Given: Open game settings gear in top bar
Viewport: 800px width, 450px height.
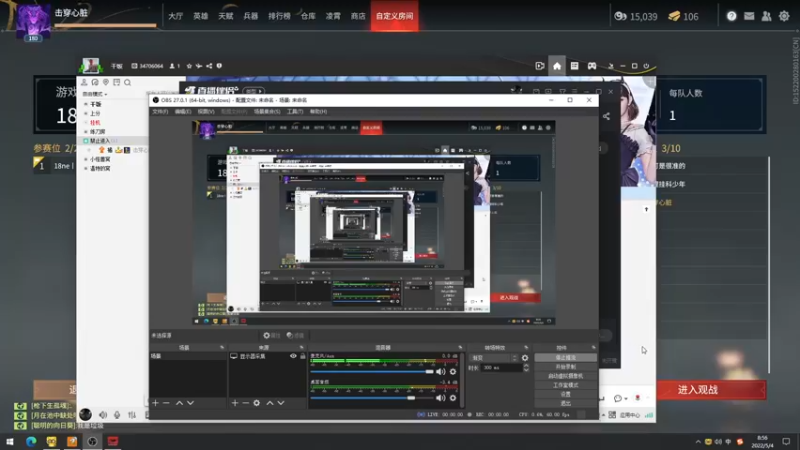Looking at the screenshot, I should tap(784, 16).
